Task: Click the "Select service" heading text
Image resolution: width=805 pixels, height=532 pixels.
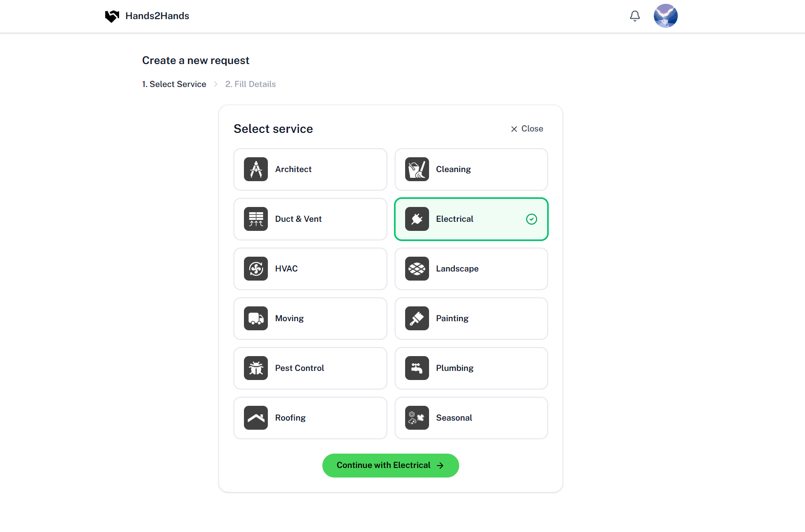Action: pos(273,129)
